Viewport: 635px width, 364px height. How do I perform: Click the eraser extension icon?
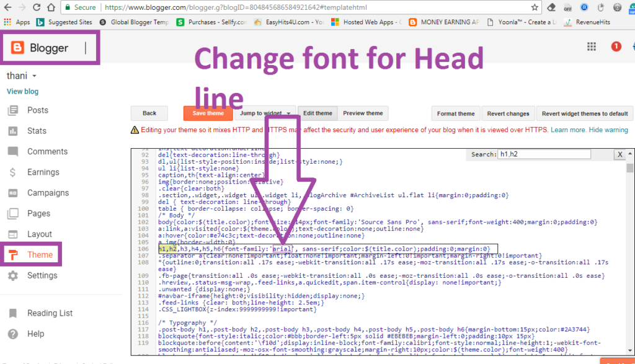click(551, 7)
